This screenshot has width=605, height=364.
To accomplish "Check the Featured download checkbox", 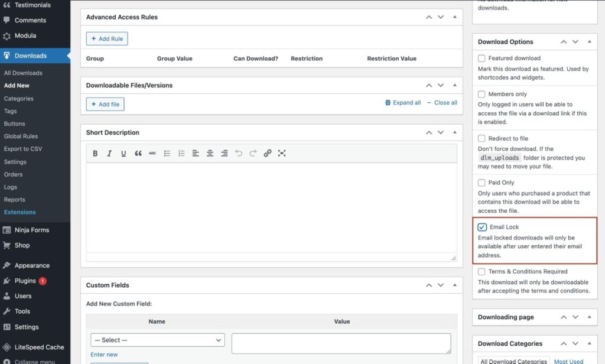I will coord(482,58).
